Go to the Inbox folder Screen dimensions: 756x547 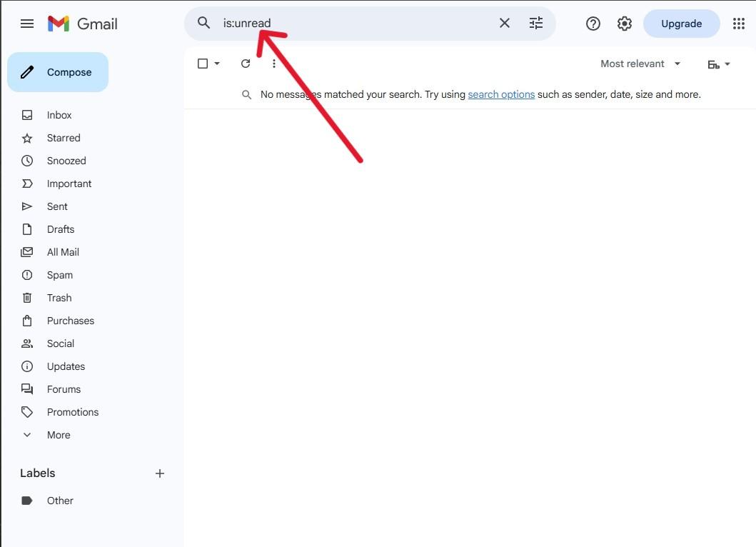click(59, 115)
